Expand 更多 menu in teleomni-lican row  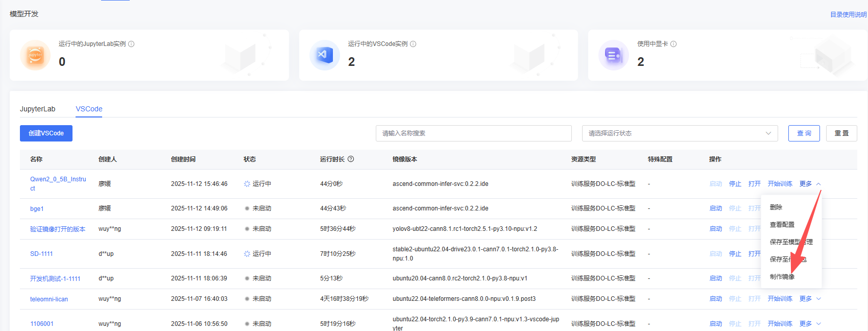click(x=810, y=299)
